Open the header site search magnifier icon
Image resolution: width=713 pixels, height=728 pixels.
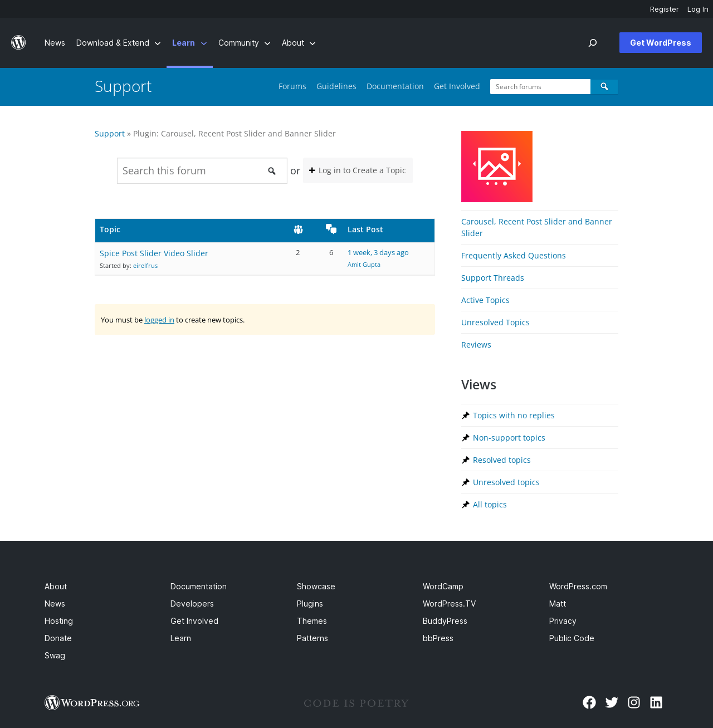(x=593, y=43)
